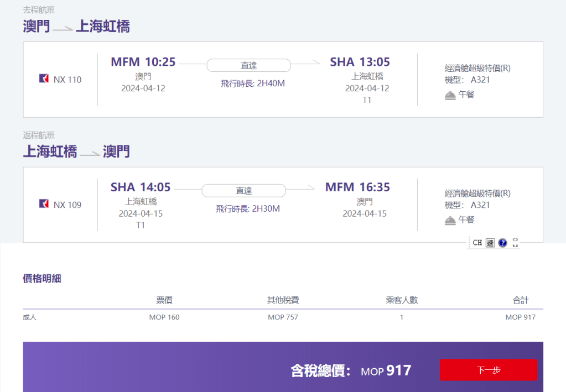Click the MFM 10:25 departure time
Image resolution: width=566 pixels, height=392 pixels.
click(143, 62)
